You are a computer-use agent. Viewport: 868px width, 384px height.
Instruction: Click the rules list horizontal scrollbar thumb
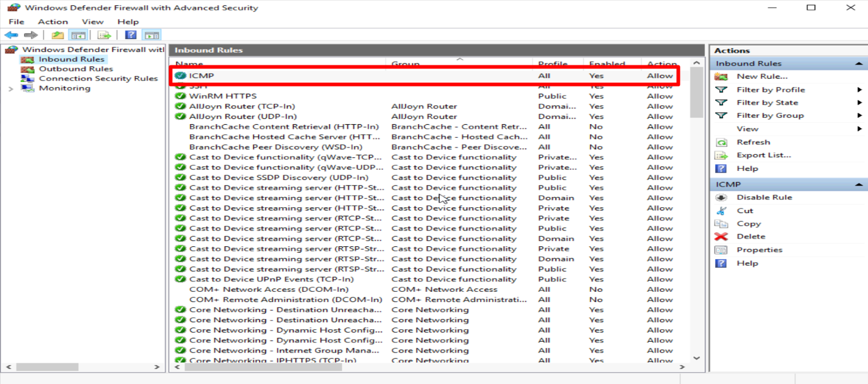click(263, 367)
